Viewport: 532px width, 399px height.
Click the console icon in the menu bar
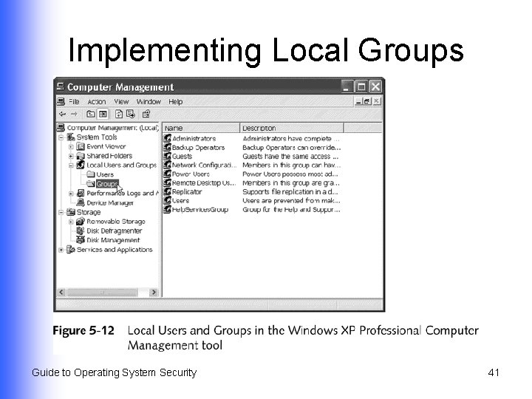click(x=61, y=101)
